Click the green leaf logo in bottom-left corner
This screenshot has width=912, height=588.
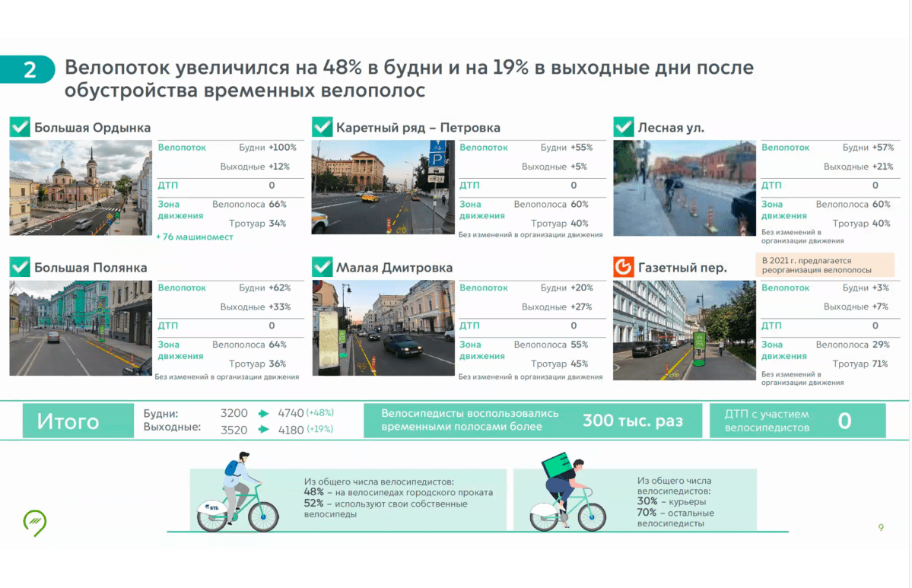pos(34,522)
